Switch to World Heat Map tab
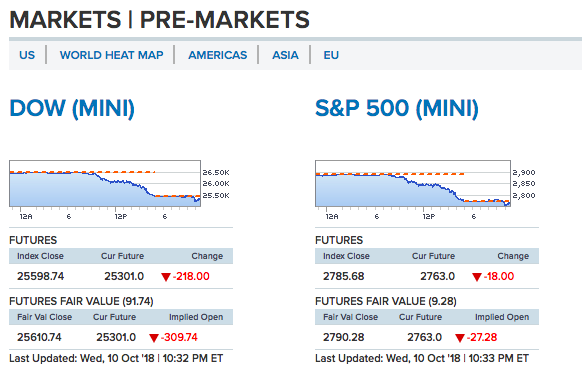The width and height of the screenshot is (582, 385). pyautogui.click(x=111, y=55)
